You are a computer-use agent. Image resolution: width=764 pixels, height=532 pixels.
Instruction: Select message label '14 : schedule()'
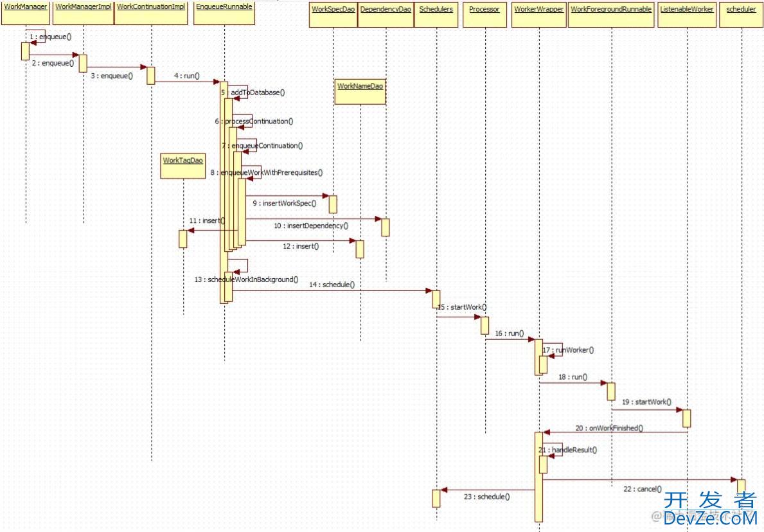[332, 285]
